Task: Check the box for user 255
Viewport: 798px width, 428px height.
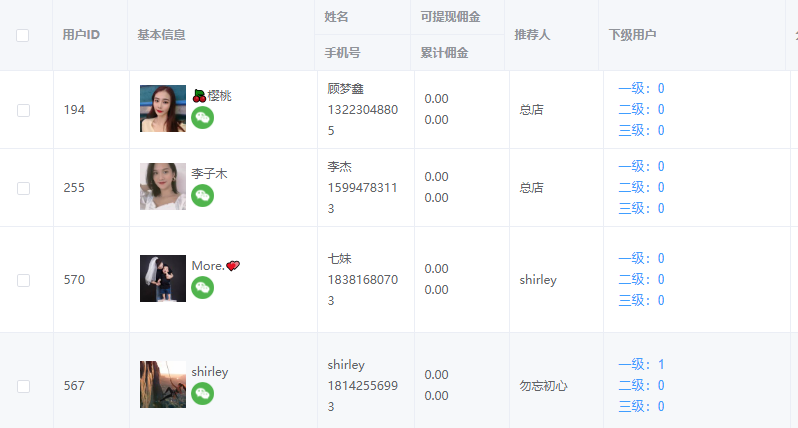Action: [x=23, y=188]
